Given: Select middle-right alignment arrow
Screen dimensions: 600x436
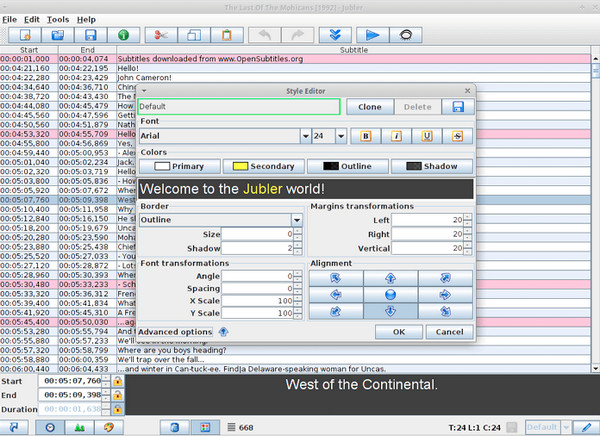Looking at the screenshot, I should click(445, 295).
